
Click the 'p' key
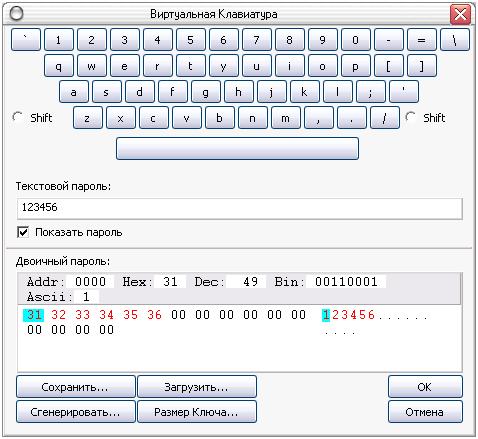coord(356,66)
